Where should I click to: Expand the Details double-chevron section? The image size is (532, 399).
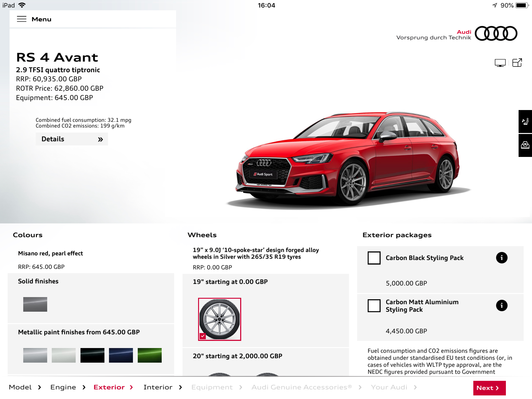[x=72, y=139]
